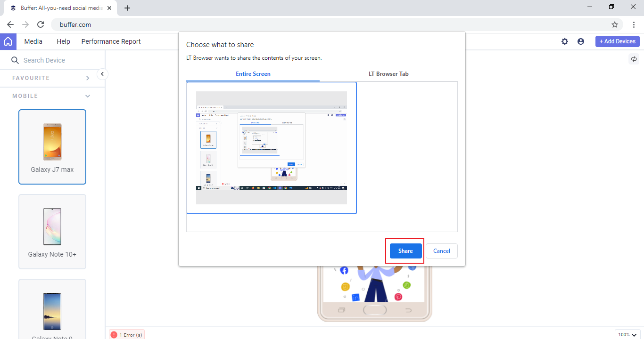Switch to the LT Browser Tab option
The height and width of the screenshot is (339, 644).
pos(388,74)
